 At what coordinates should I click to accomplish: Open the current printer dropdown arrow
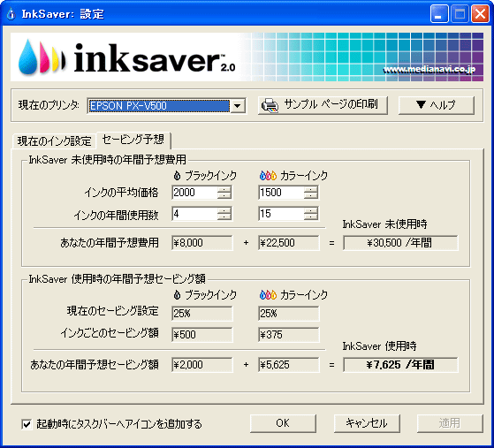[x=238, y=105]
